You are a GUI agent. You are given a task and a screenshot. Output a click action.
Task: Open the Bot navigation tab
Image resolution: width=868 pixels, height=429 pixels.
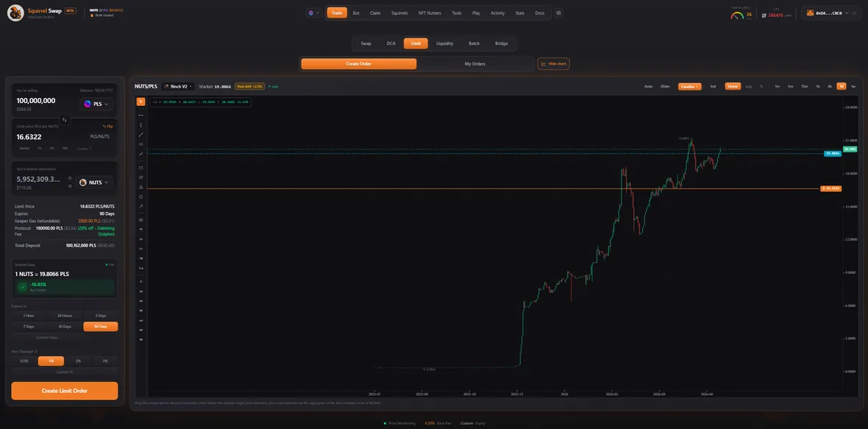(356, 13)
